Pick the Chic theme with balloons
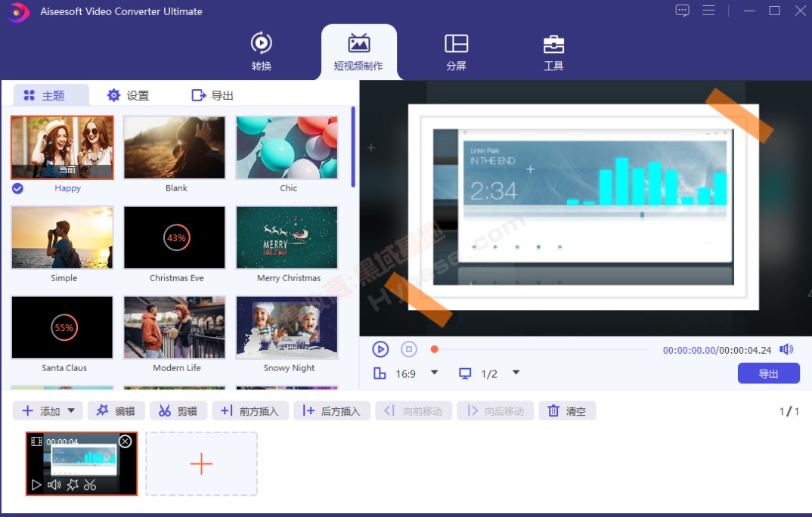Viewport: 812px width, 517px height. click(287, 147)
